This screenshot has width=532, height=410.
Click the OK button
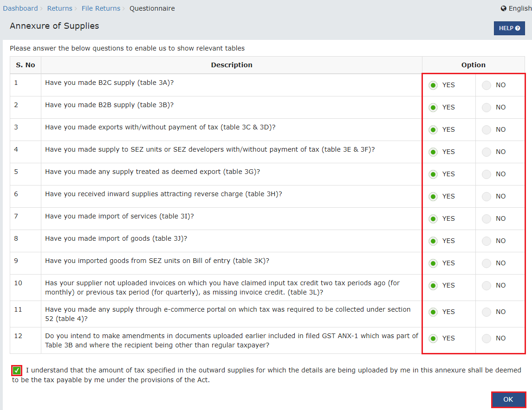[508, 399]
